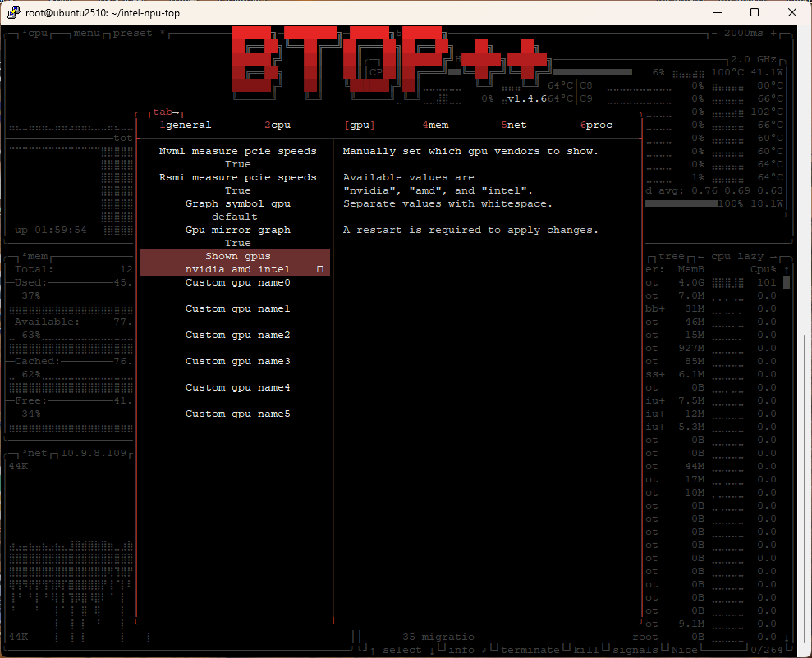Edit the Shown gpus value field
Image resolution: width=812 pixels, height=658 pixels.
(x=237, y=269)
